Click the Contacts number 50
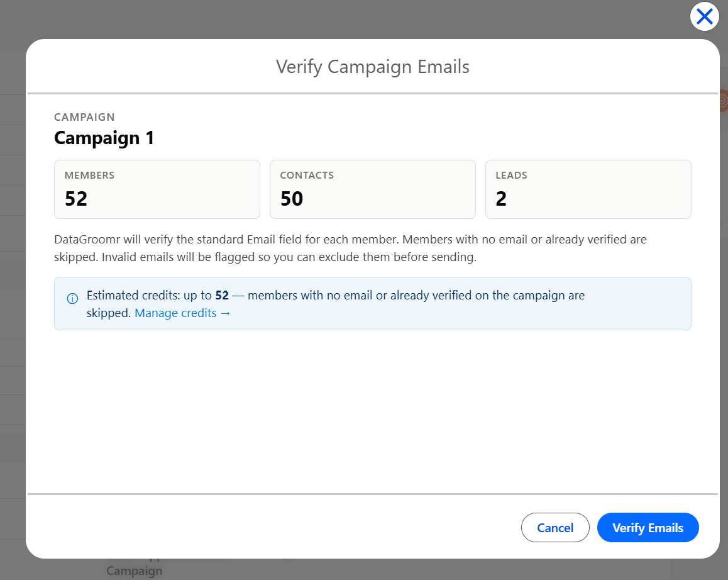 pos(292,199)
